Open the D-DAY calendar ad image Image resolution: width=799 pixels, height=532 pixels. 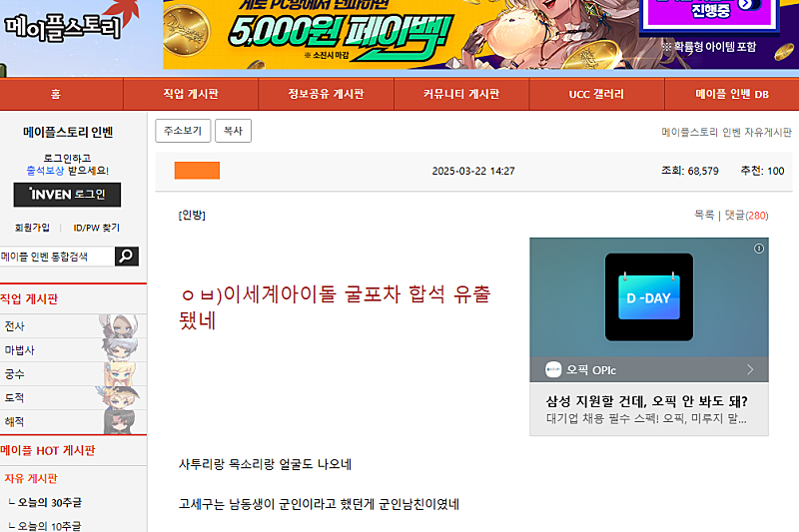[x=648, y=297]
